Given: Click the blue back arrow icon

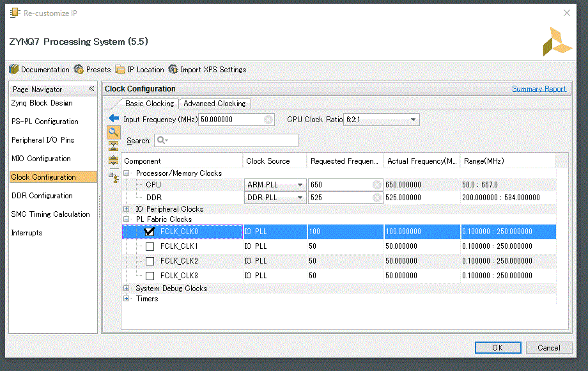Looking at the screenshot, I should click(114, 118).
